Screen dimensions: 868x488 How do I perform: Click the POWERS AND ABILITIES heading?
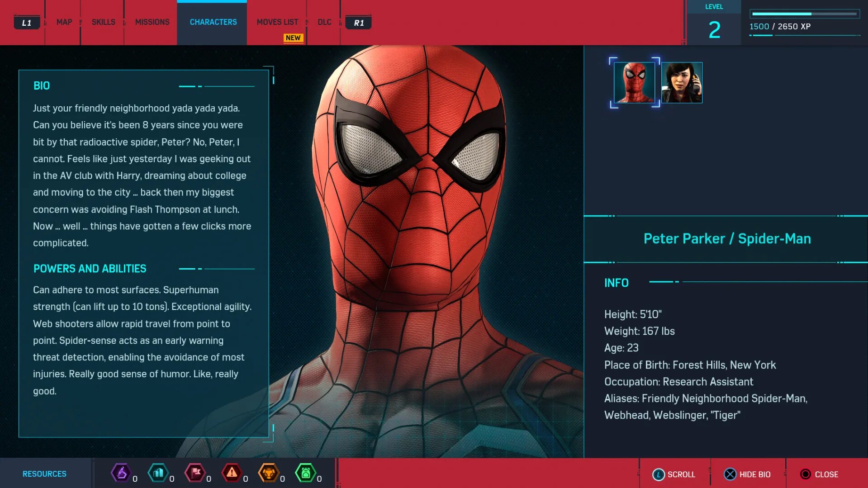pyautogui.click(x=90, y=269)
